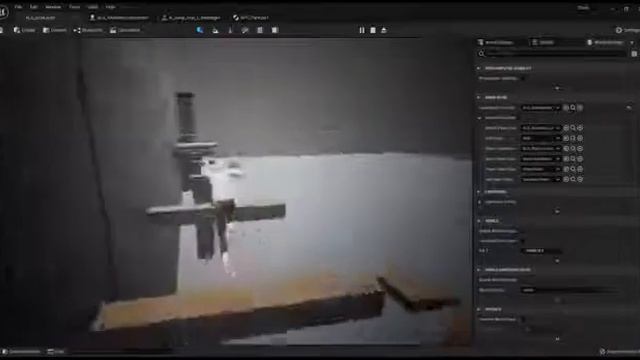The height and width of the screenshot is (360, 640).
Task: Switch to the Details panel tab
Action: (x=544, y=42)
